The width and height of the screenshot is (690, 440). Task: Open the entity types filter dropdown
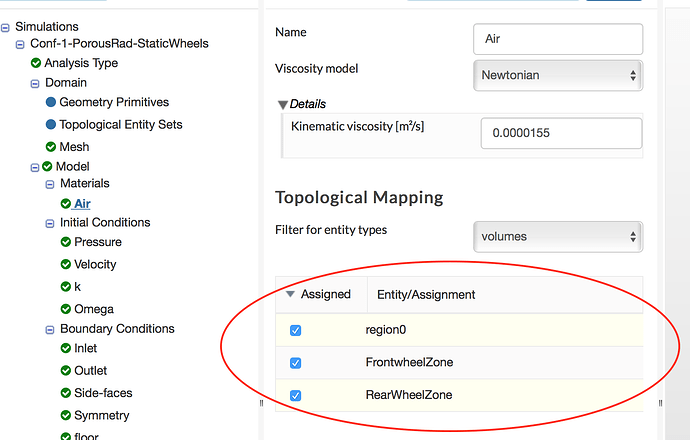pos(557,236)
